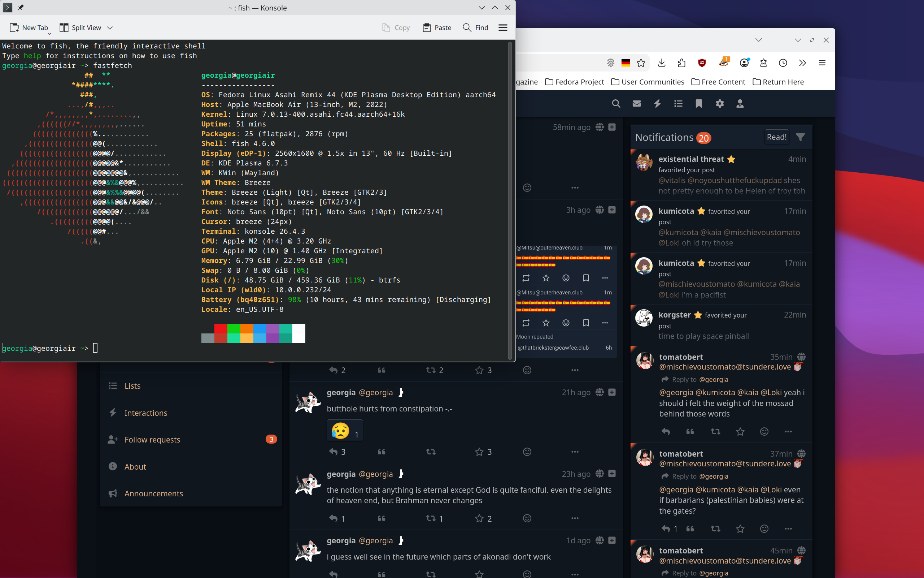Click the fingerprint icon in the address bar
The height and width of the screenshot is (578, 924).
(611, 63)
